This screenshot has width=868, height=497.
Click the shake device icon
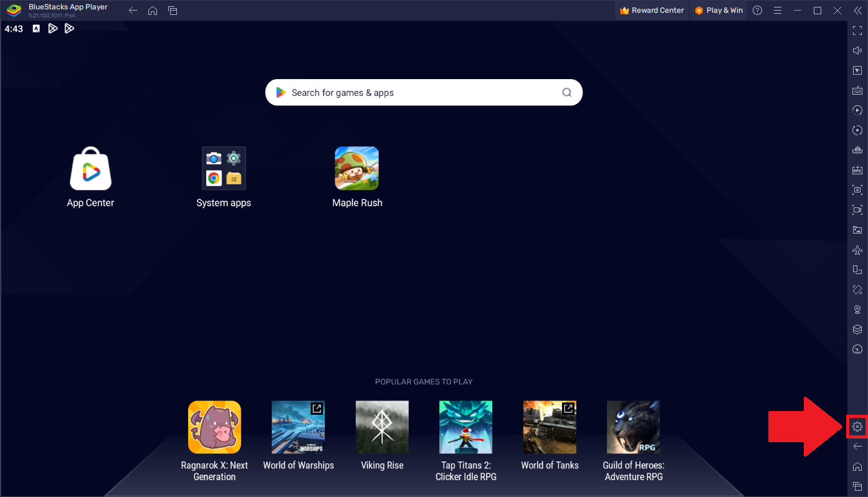coord(857,290)
